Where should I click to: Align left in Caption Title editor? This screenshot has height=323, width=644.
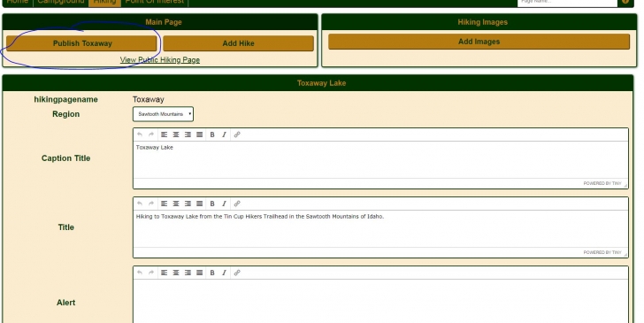pos(165,135)
